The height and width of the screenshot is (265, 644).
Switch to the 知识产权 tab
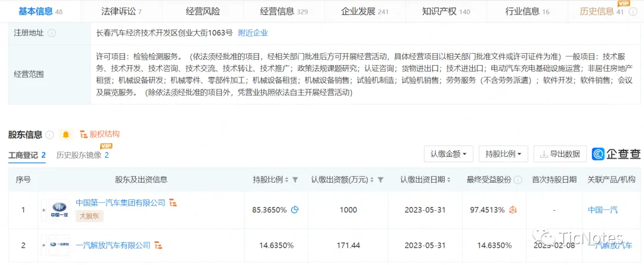pos(446,11)
